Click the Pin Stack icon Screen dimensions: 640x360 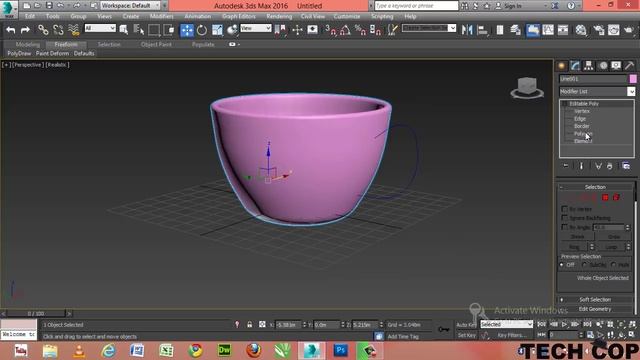point(566,166)
